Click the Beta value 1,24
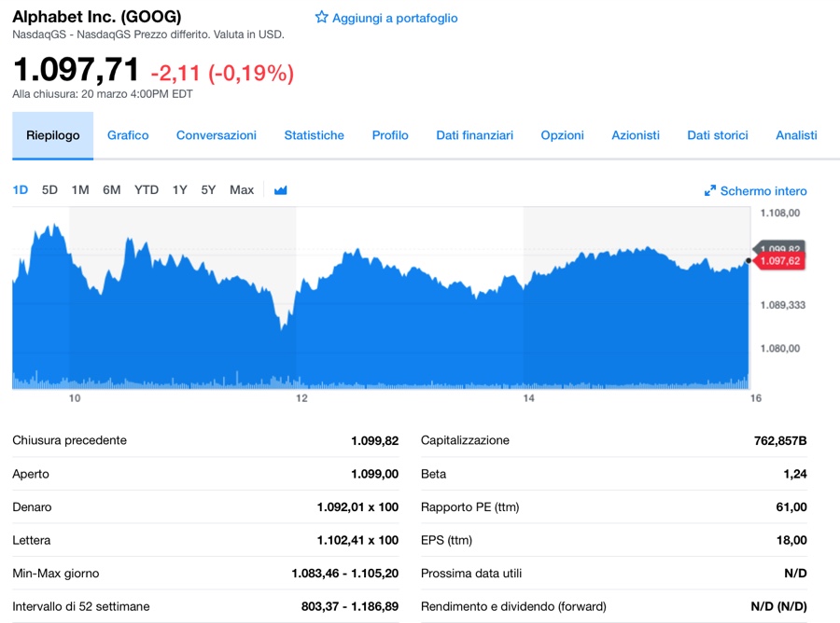This screenshot has width=840, height=623. 795,474
